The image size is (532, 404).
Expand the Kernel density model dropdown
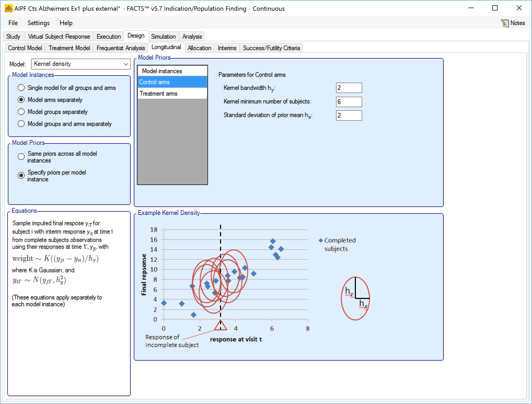[x=126, y=64]
